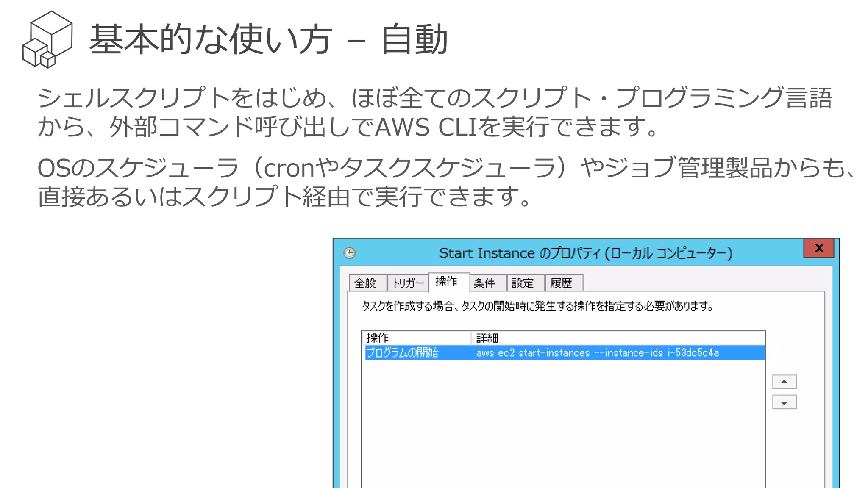Viewport: 868px width, 488px height.
Task: Open the 履歴 tab
Action: 564,283
